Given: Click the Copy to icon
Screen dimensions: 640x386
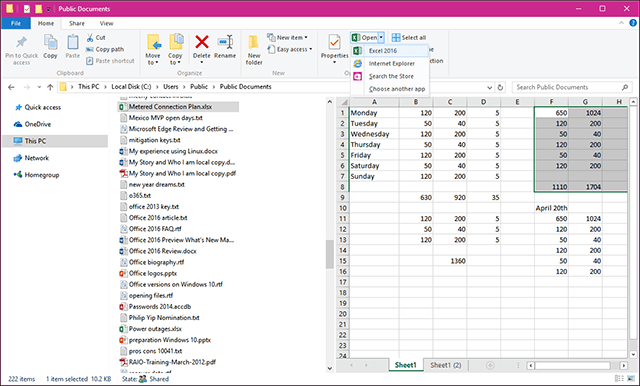Looking at the screenshot, I should (x=176, y=42).
